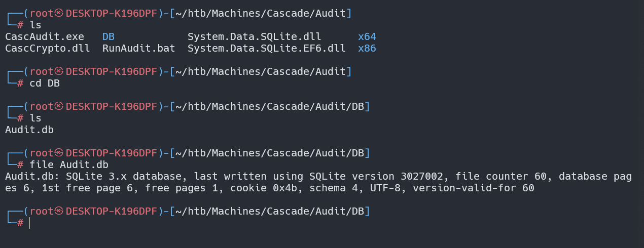Click the System.Data.SQLite.EF6.dll entry
644x248 pixels.
tap(266, 49)
